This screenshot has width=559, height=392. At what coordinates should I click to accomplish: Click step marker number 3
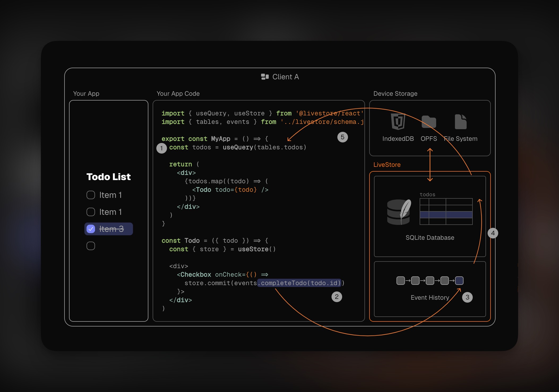pyautogui.click(x=467, y=297)
